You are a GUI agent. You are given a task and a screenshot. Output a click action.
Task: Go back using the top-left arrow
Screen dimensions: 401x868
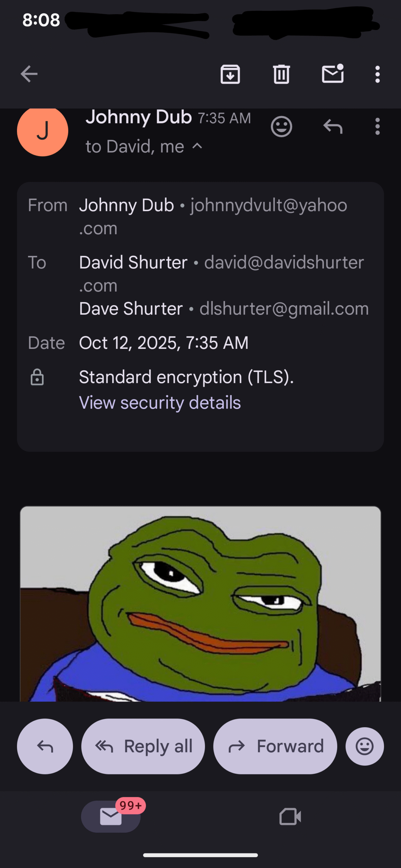click(x=29, y=74)
